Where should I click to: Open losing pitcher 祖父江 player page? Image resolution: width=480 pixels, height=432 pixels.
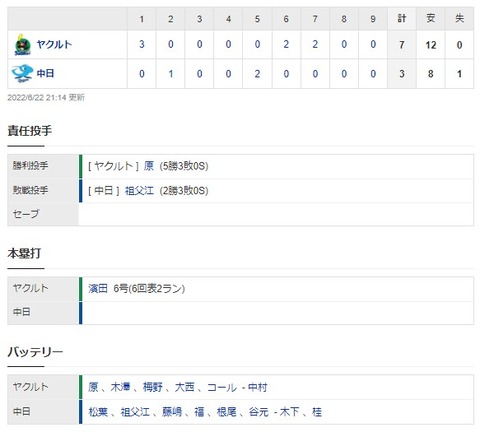coord(139,191)
